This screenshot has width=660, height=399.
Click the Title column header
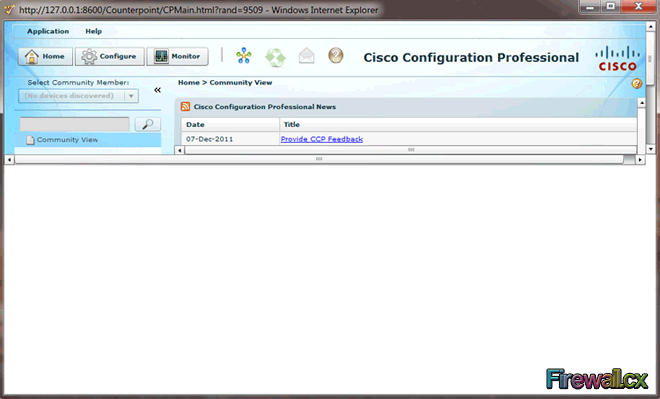pos(458,125)
